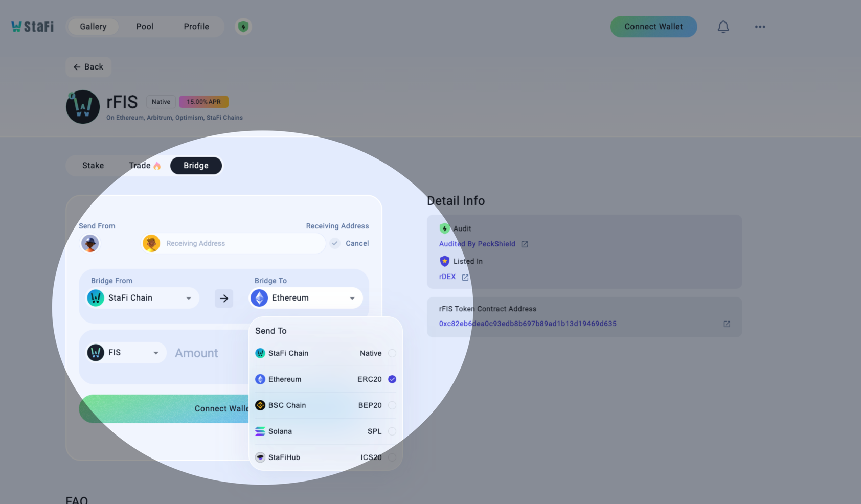Click the StaFi Chain icon in Bridge From
Screen dimensions: 861x504
[x=96, y=298]
